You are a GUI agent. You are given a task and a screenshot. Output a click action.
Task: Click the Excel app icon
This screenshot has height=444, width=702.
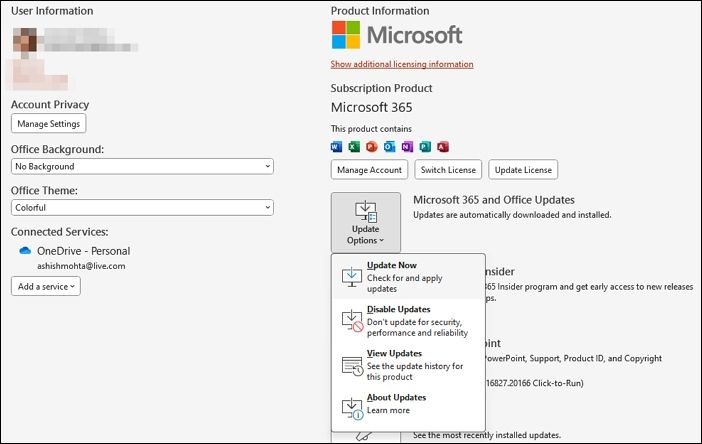tap(354, 147)
